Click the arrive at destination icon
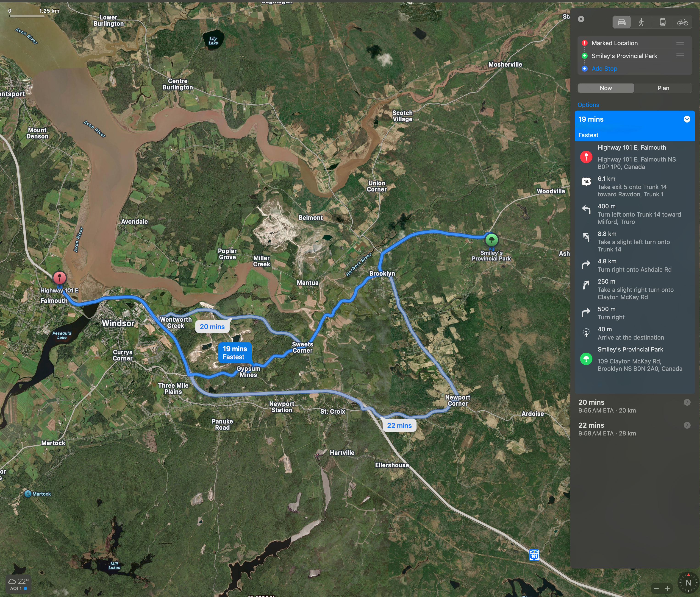The width and height of the screenshot is (700, 597). pos(586,333)
